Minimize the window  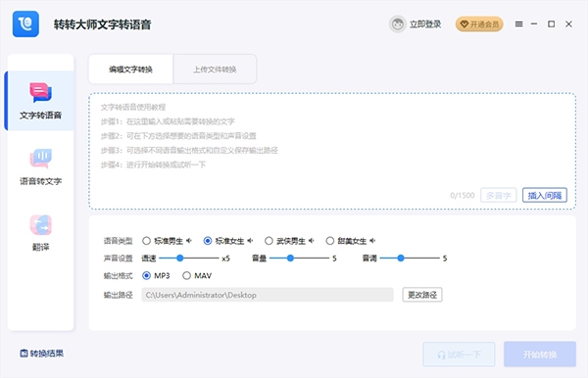(x=534, y=24)
